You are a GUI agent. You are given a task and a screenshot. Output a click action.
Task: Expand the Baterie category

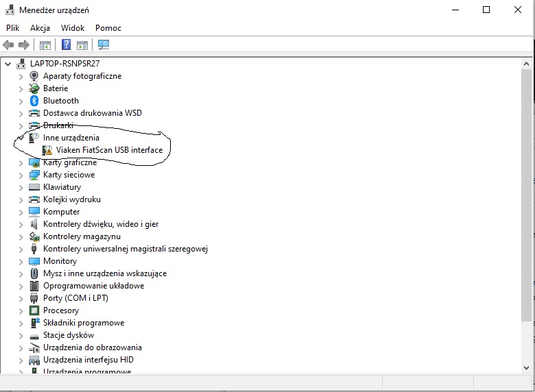(x=21, y=89)
